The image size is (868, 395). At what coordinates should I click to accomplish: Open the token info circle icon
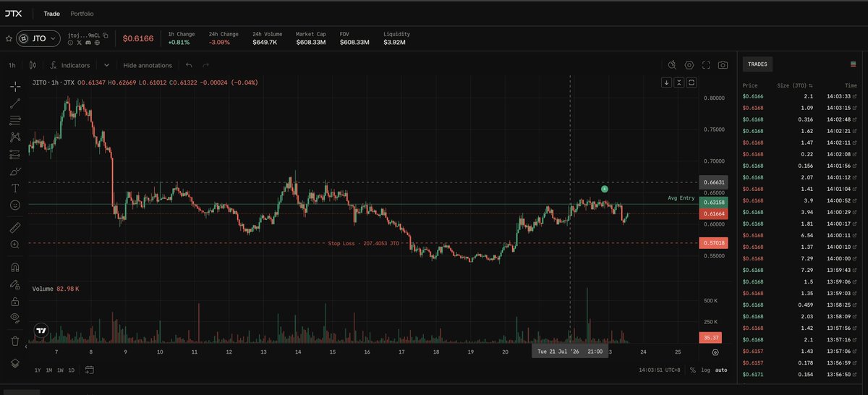(71, 43)
